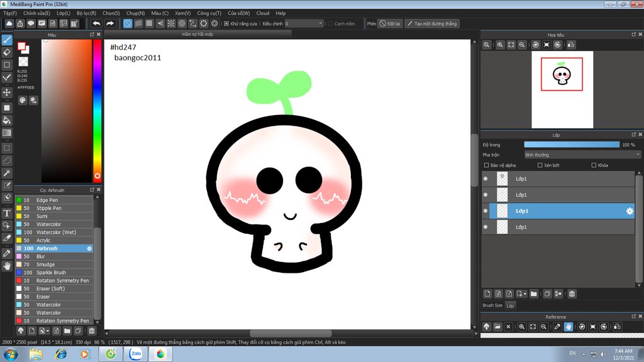Viewport: 644px width, 362px height.
Task: Tick the Khóa lock checkbox
Action: tap(594, 165)
